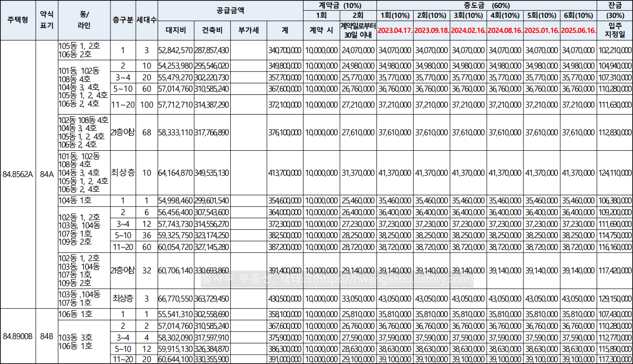633x364 pixels.
Task: Click the 동/라인 column header
Action: 85,20
